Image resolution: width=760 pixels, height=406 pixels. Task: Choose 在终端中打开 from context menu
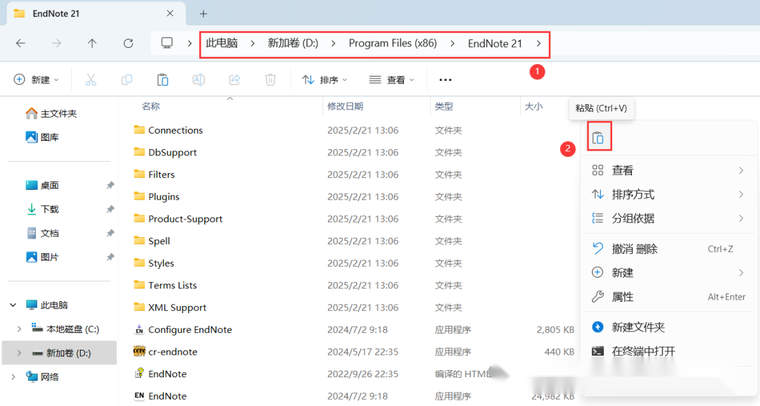643,351
